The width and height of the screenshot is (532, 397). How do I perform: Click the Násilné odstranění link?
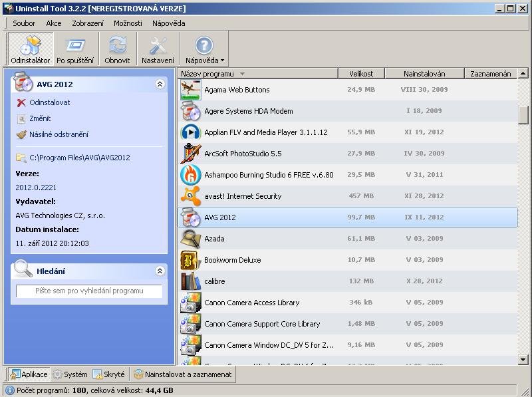coord(59,134)
